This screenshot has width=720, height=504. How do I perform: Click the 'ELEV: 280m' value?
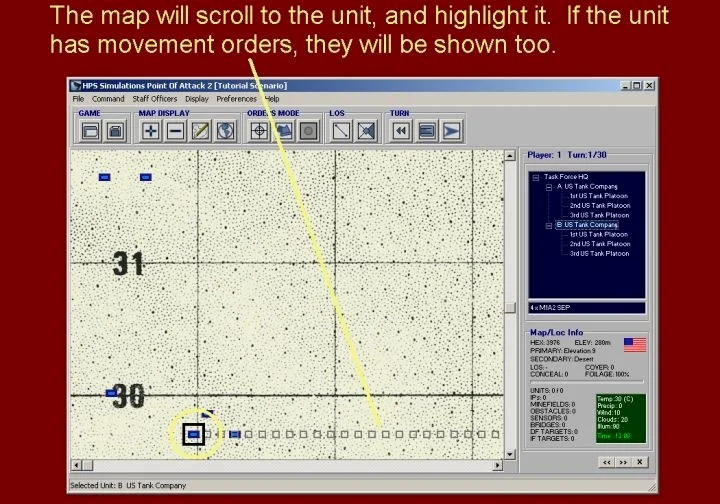[x=592, y=343]
